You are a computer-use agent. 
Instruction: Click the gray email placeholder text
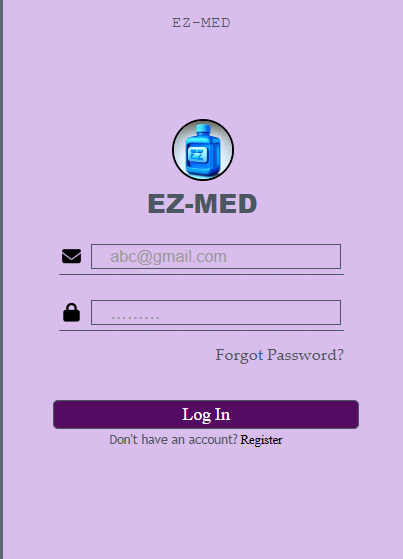click(x=168, y=257)
